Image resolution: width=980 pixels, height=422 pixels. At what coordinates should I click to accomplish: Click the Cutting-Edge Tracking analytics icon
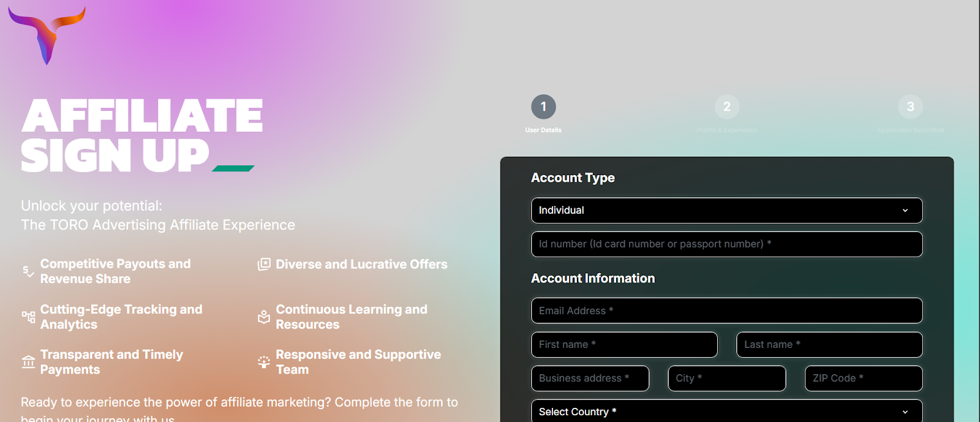(x=28, y=317)
